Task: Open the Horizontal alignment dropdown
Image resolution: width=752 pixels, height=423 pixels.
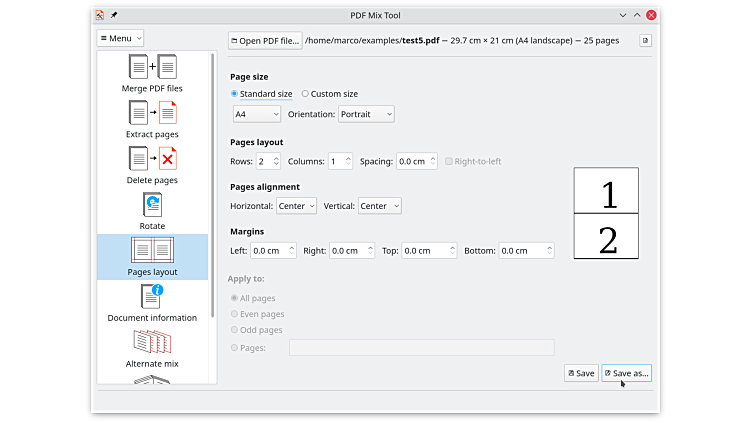Action: coord(296,206)
